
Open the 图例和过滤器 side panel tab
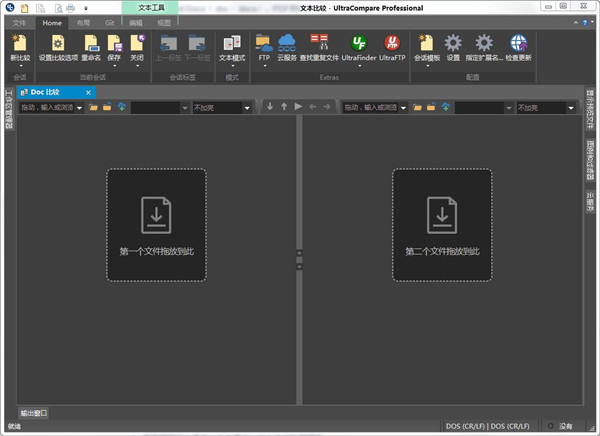click(590, 160)
